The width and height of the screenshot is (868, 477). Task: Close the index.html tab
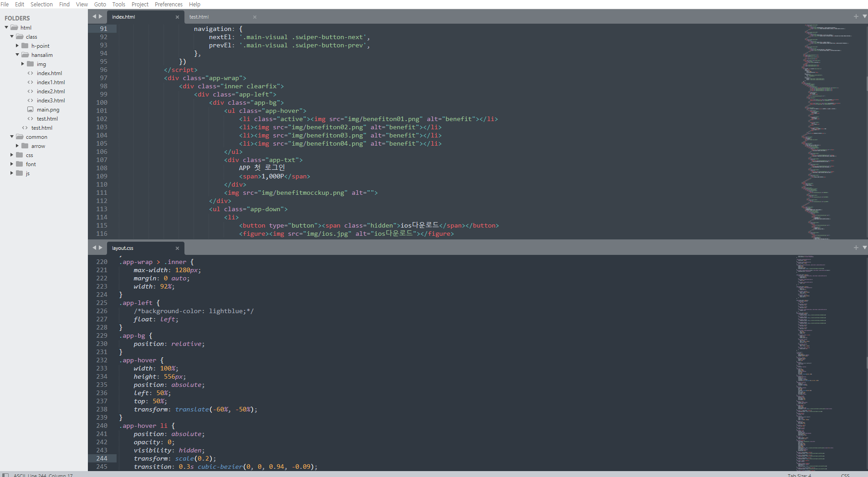177,17
